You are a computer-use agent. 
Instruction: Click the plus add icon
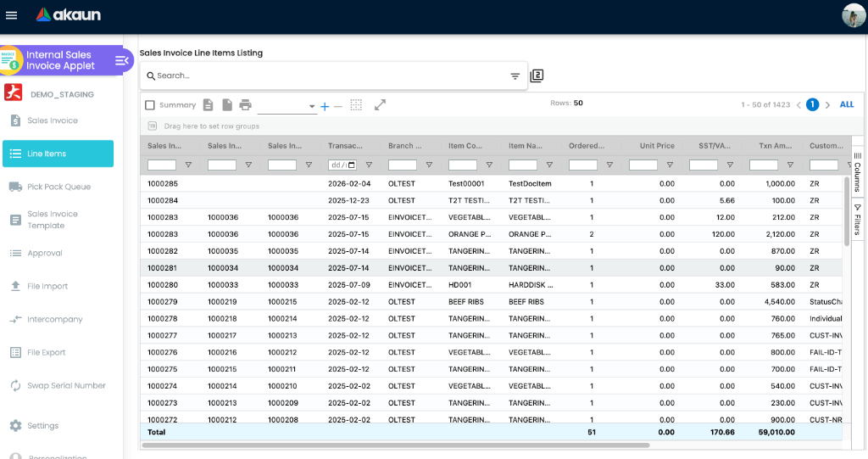point(325,106)
